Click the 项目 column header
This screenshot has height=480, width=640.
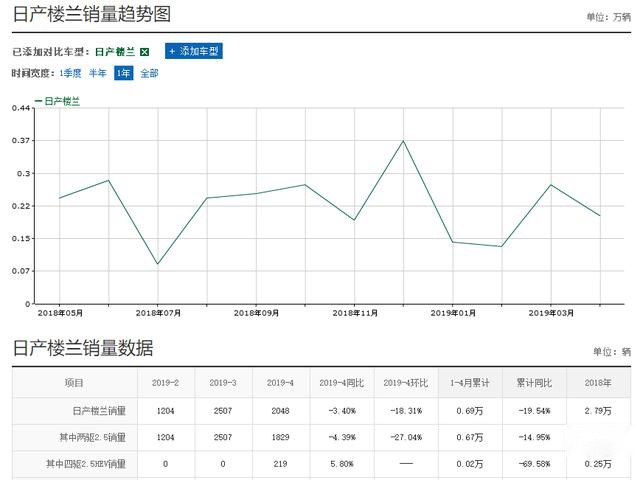[74, 383]
